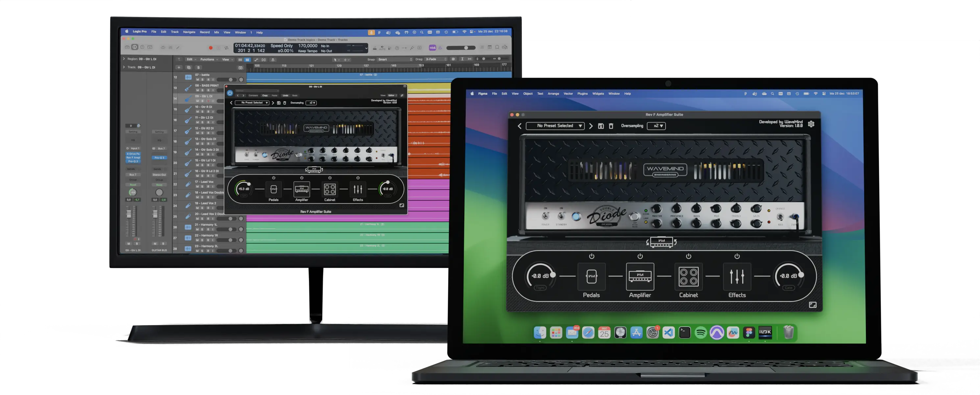Mute track 07 - battle in Logic
The image size is (980, 395).
(x=197, y=80)
